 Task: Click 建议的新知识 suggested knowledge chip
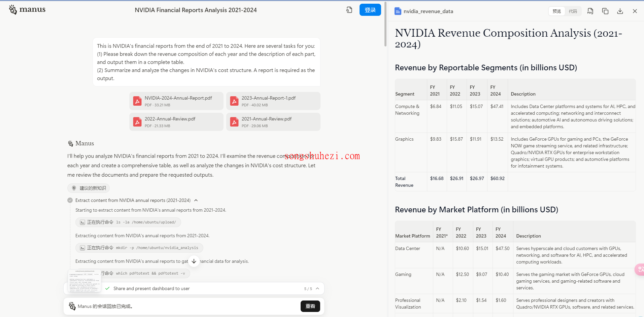tap(89, 188)
